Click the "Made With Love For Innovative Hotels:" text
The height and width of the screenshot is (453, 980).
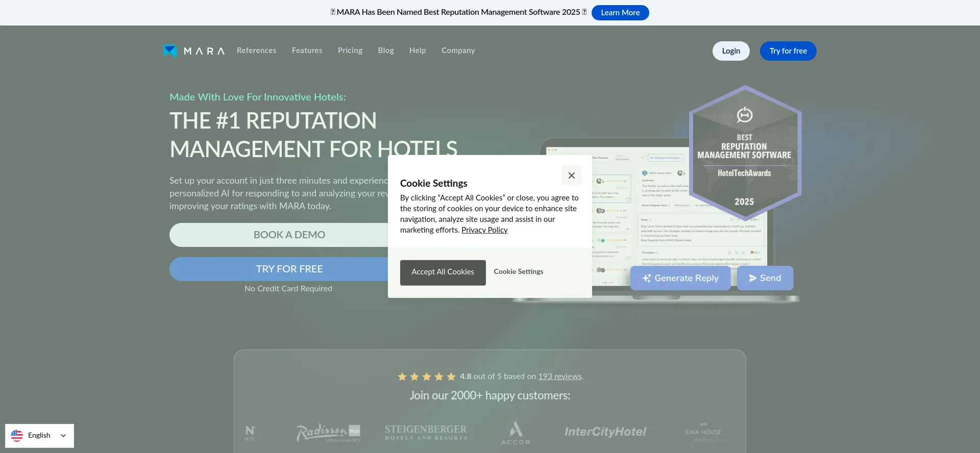click(258, 97)
